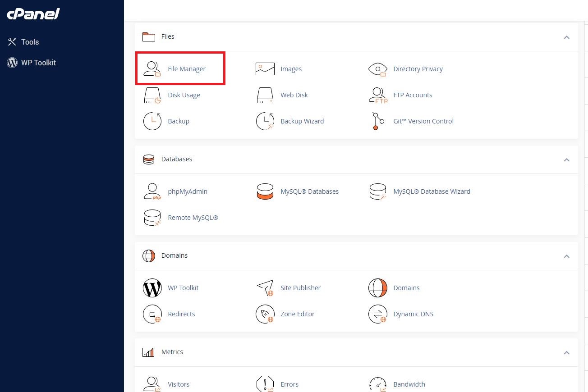The image size is (588, 392).
Task: Open the Site Publisher link
Action: click(301, 288)
